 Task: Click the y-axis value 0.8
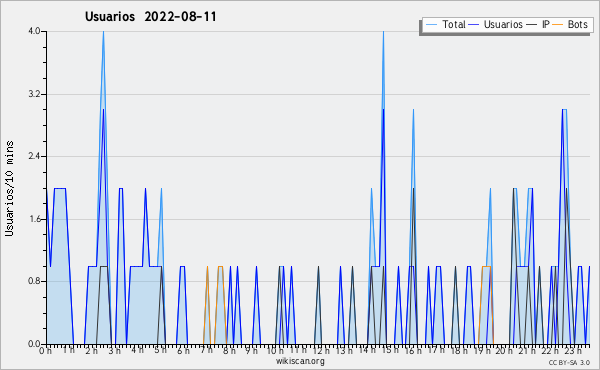click(34, 282)
